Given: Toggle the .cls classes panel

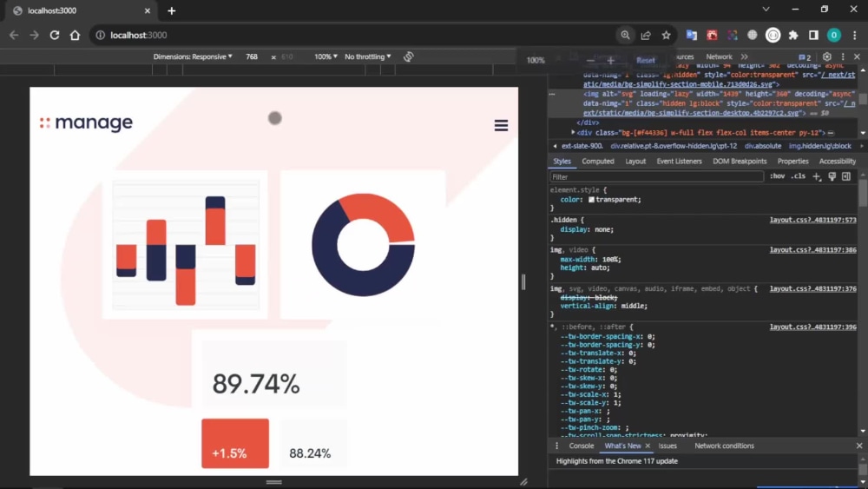Looking at the screenshot, I should [799, 176].
